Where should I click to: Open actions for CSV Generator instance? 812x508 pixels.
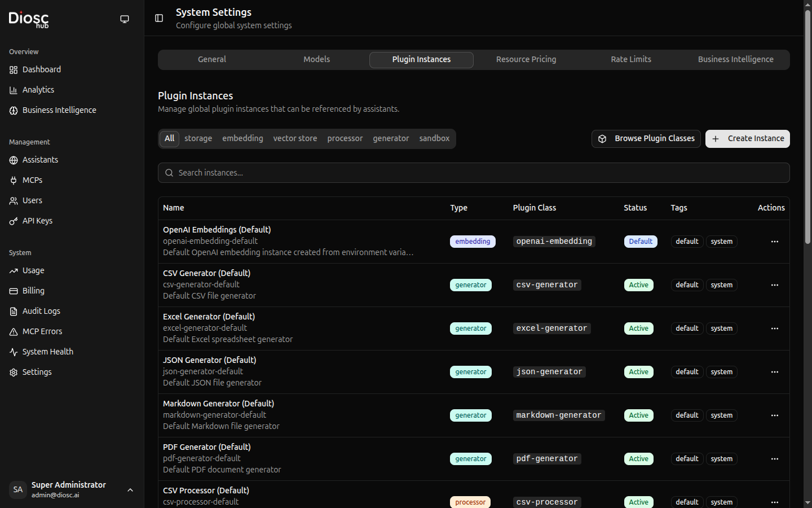click(x=774, y=285)
